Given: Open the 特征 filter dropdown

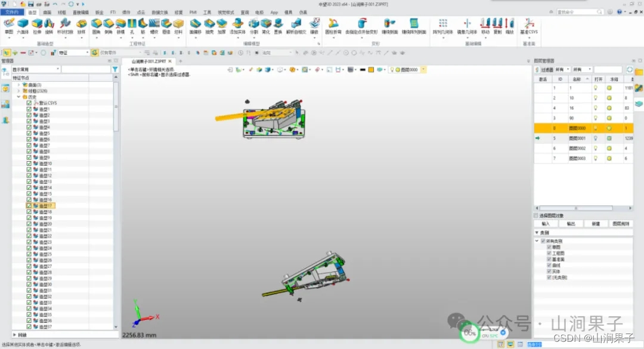Looking at the screenshot, I should click(x=73, y=52).
